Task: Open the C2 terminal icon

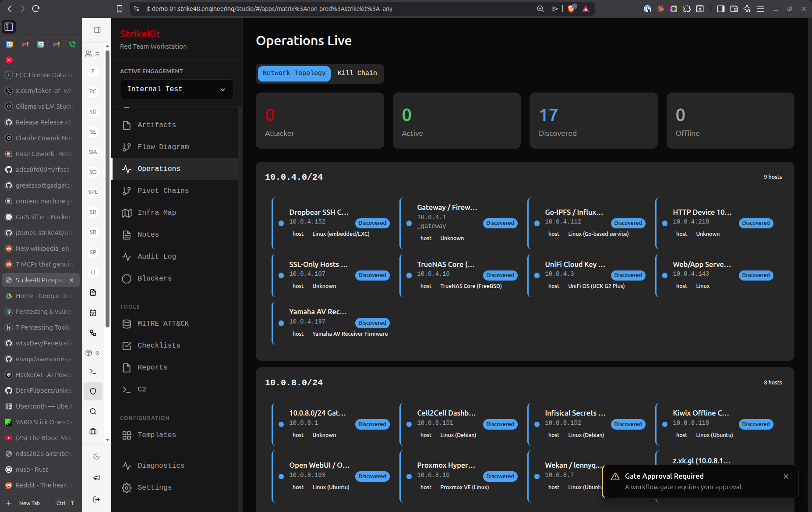Action: (127, 390)
